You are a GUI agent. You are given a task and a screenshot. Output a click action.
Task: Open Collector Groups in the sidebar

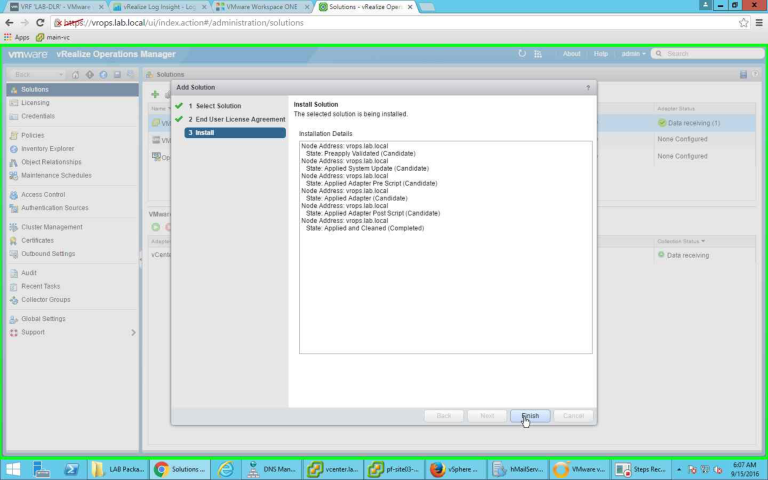coord(46,300)
